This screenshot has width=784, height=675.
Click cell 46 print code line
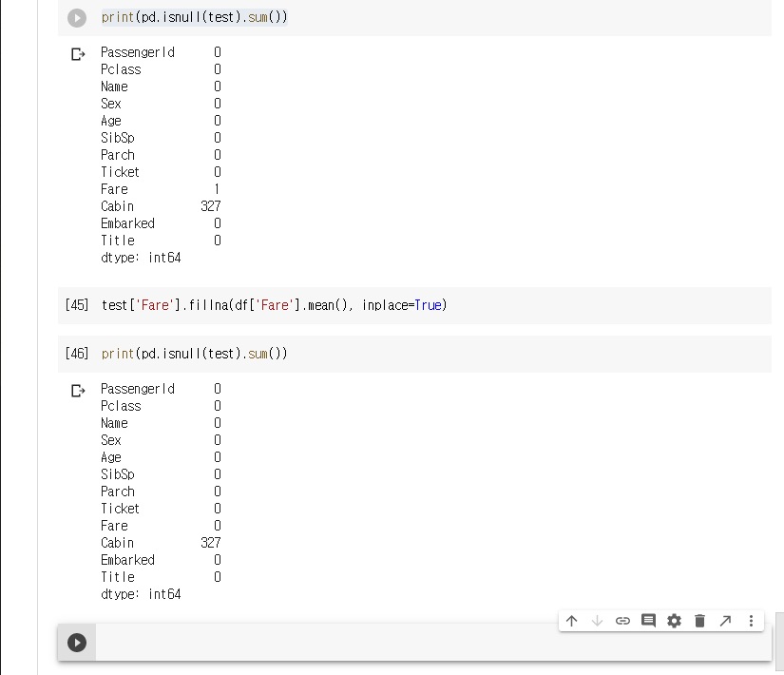pyautogui.click(x=194, y=354)
